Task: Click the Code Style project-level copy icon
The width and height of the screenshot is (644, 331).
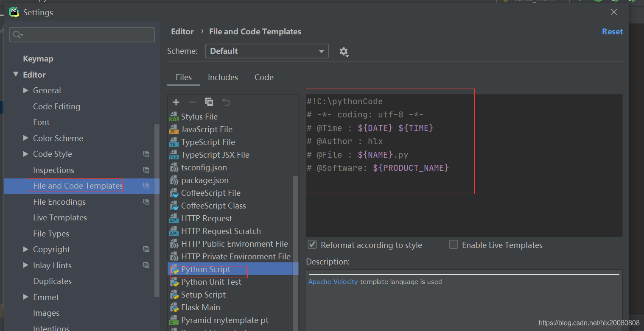Action: 146,154
